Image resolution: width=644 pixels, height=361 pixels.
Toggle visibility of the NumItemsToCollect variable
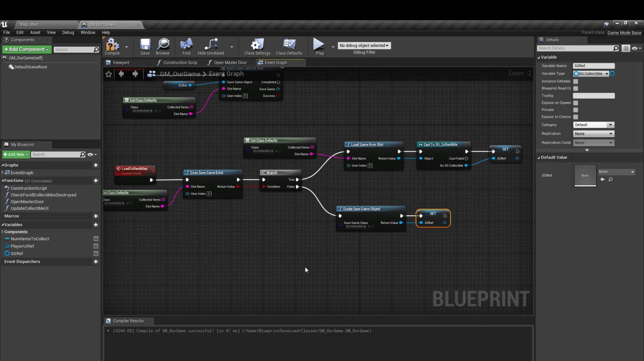coord(96,239)
